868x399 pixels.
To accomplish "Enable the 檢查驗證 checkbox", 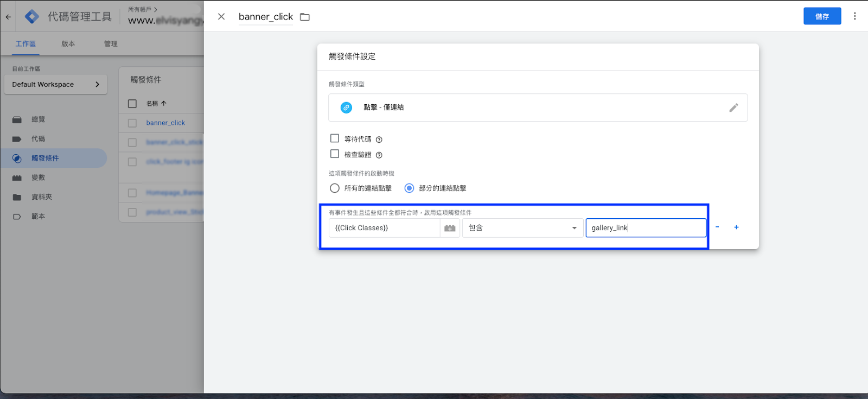I will (335, 154).
